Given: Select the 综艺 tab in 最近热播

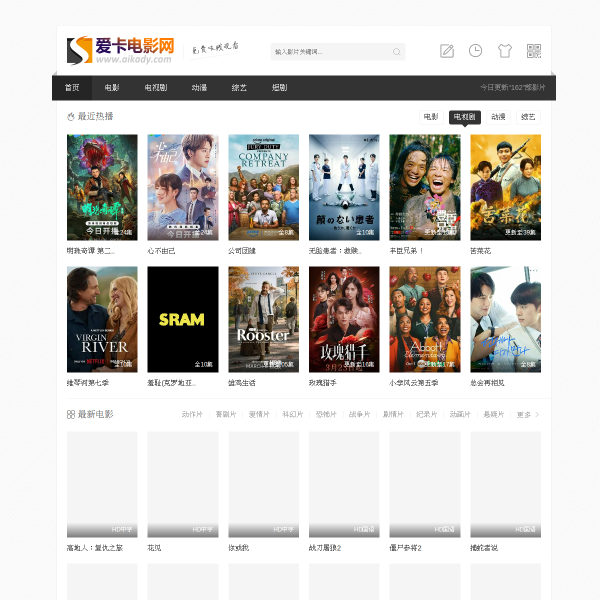Looking at the screenshot, I should pyautogui.click(x=528, y=117).
